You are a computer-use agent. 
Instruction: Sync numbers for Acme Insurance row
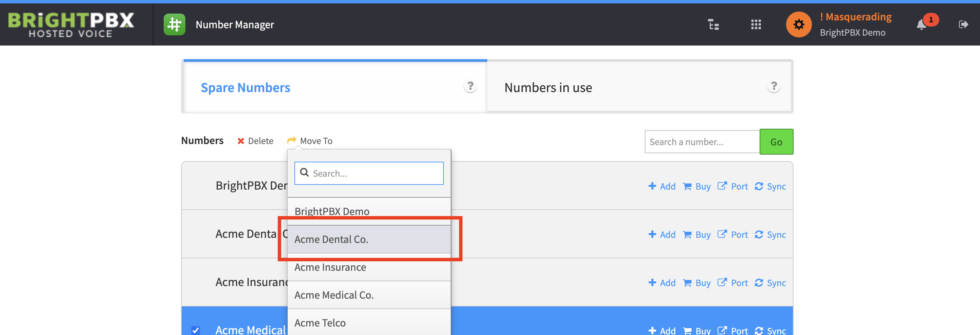(770, 283)
